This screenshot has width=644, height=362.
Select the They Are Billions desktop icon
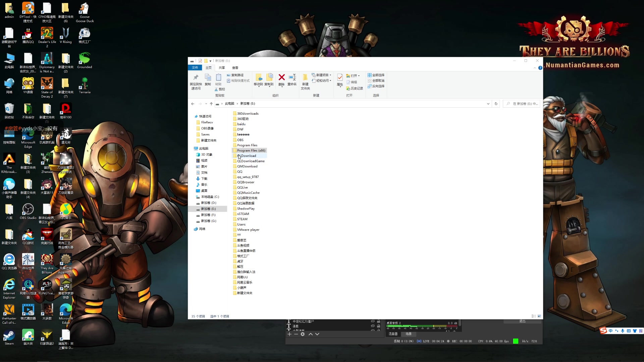pos(47,264)
